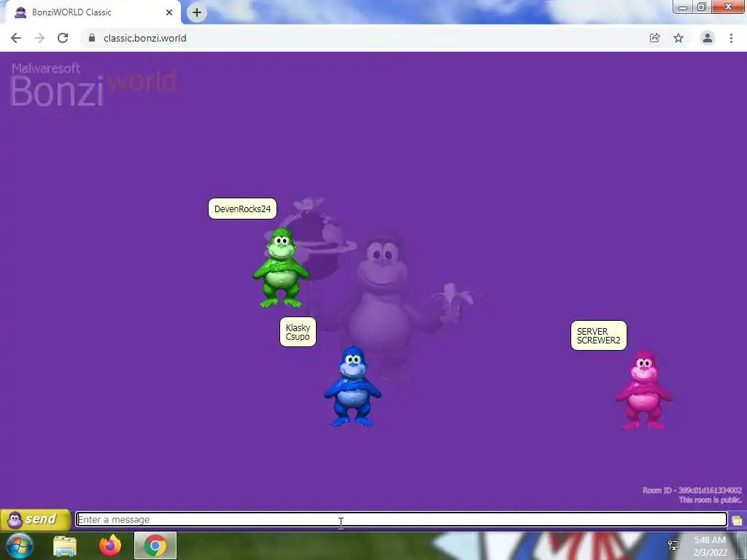
Task: Launch Firefox from the taskbar
Action: [x=110, y=545]
